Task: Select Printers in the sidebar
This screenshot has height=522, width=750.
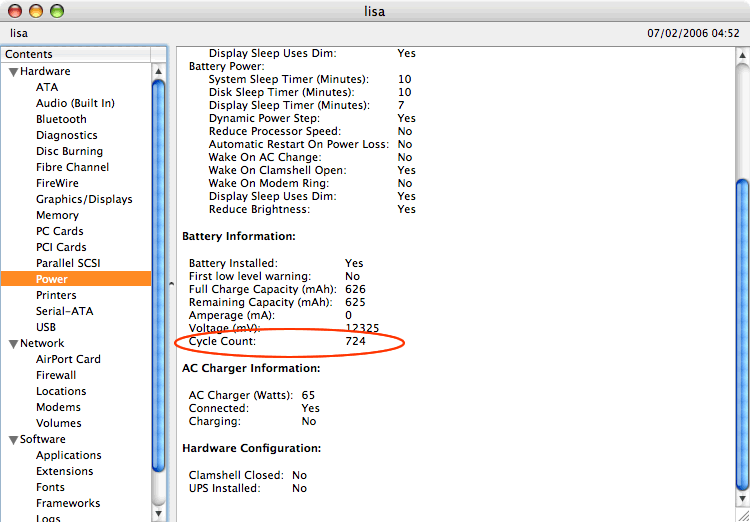Action: (x=56, y=295)
